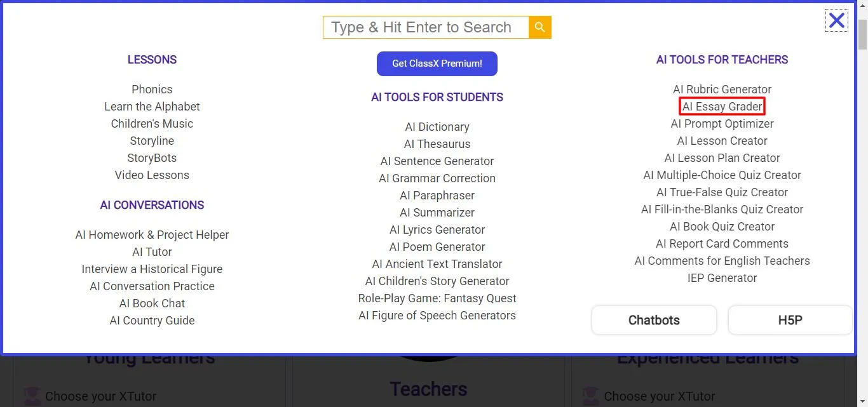Open the H5P section
Screen dimensions: 868x407
click(790, 320)
